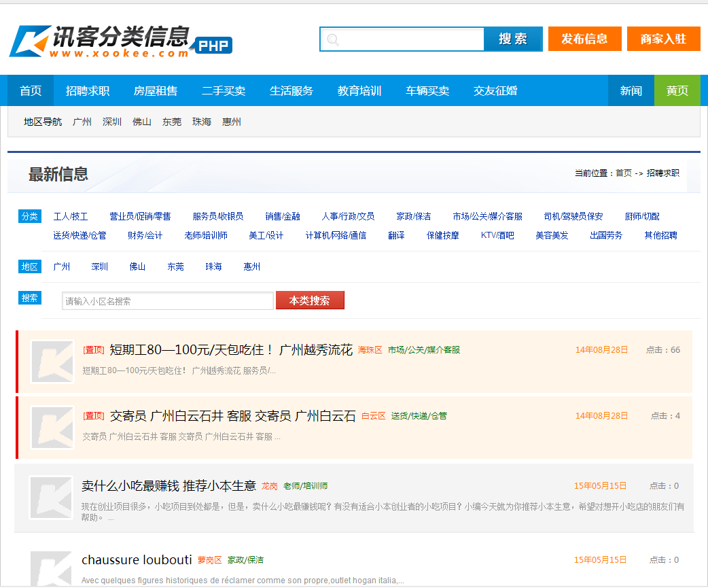The height and width of the screenshot is (588, 708).
Task: Select 东莞 in 地区导航 bar
Action: (x=172, y=122)
